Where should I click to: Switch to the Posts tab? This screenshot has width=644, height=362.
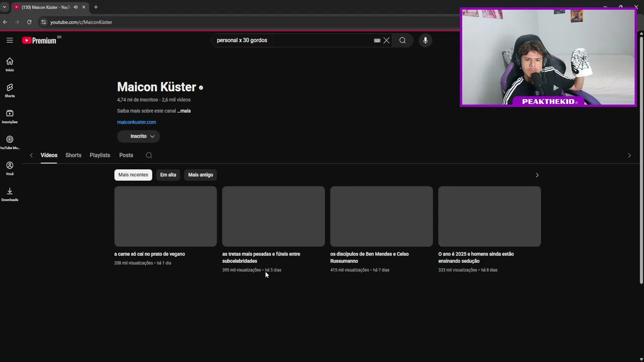[x=126, y=155]
